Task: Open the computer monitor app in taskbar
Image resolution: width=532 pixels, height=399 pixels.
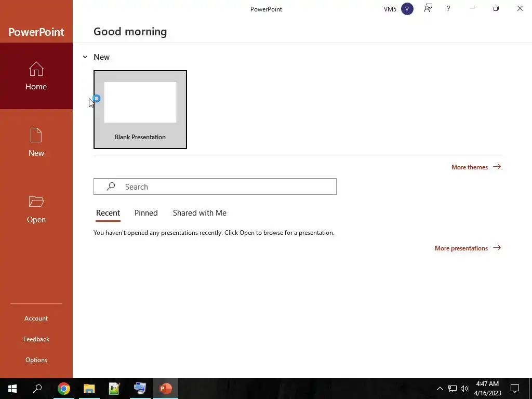Action: point(140,389)
